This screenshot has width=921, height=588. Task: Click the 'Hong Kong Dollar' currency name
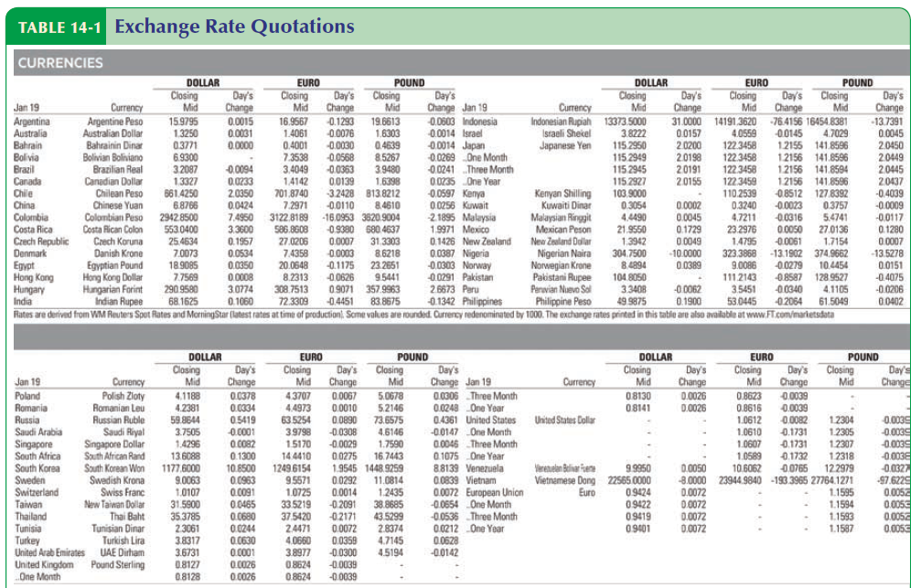coord(112,277)
